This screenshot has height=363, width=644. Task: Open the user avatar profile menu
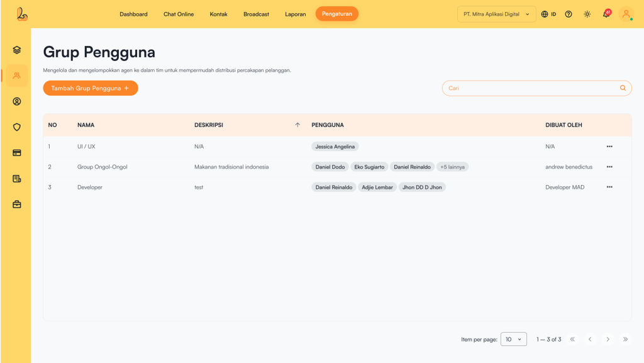click(626, 14)
